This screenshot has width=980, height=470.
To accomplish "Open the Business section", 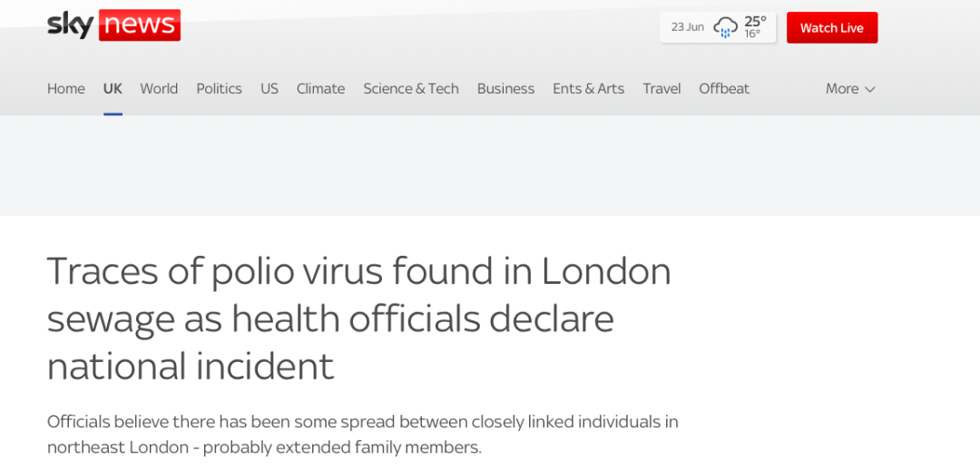I will pos(505,88).
